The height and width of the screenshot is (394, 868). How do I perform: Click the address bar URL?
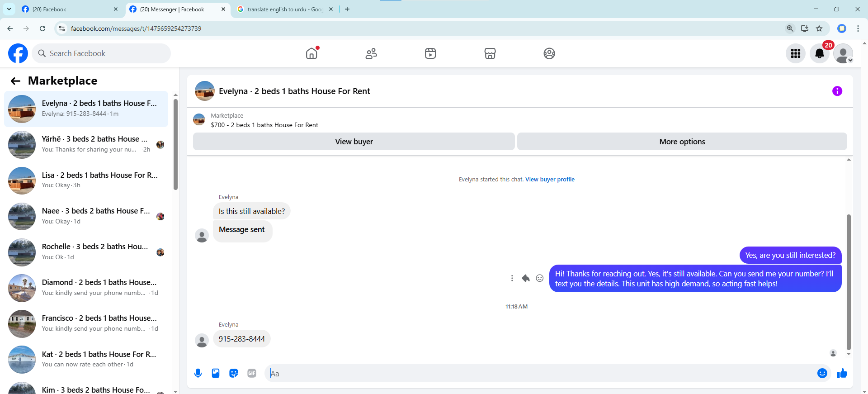click(x=136, y=28)
